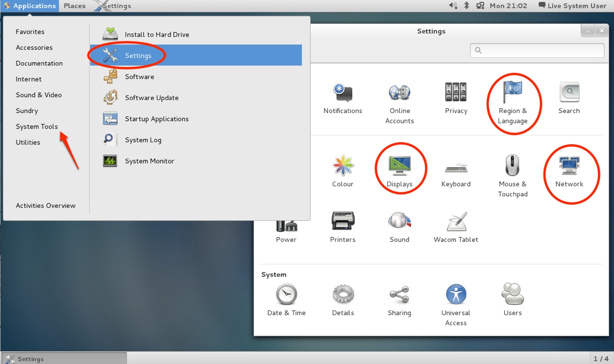Open Online Accounts settings
The height and width of the screenshot is (364, 614).
[399, 103]
